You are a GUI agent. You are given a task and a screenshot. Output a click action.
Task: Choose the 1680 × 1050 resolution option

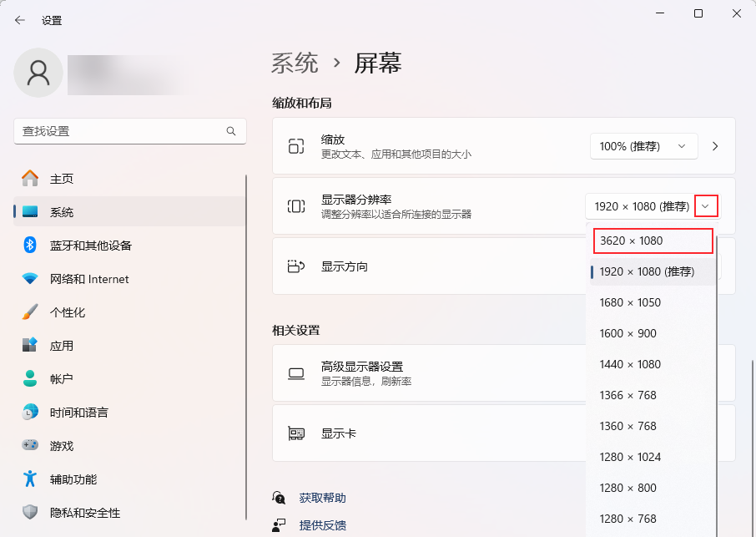click(x=630, y=302)
